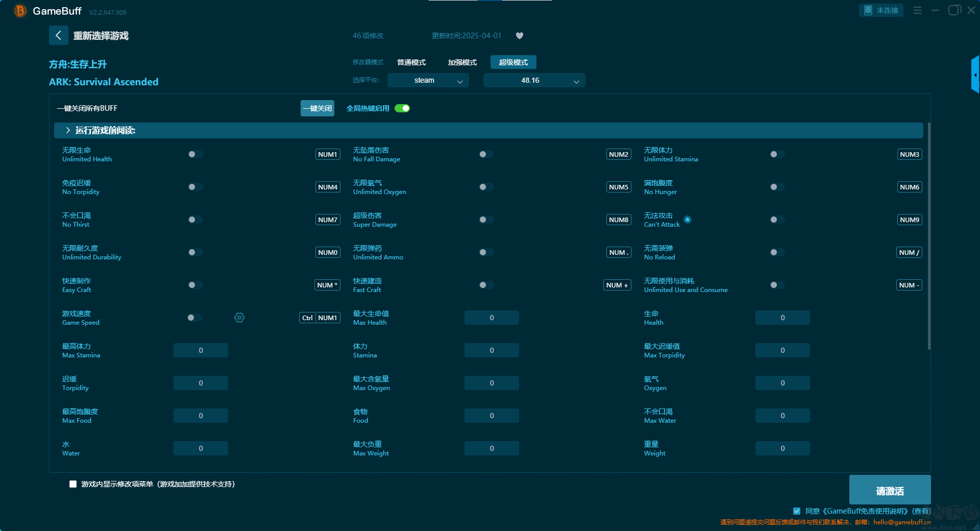Check the in-game modifier menu checkbox
980x531 pixels.
pyautogui.click(x=73, y=484)
